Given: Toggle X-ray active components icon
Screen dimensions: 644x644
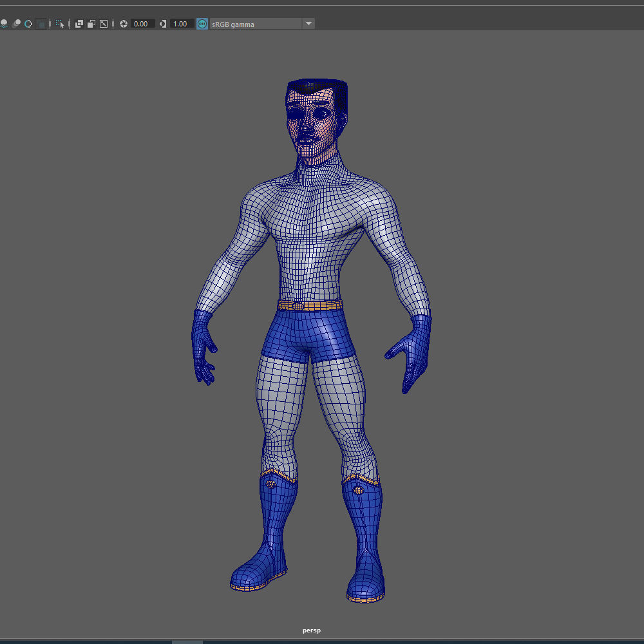Looking at the screenshot, I should [x=91, y=24].
